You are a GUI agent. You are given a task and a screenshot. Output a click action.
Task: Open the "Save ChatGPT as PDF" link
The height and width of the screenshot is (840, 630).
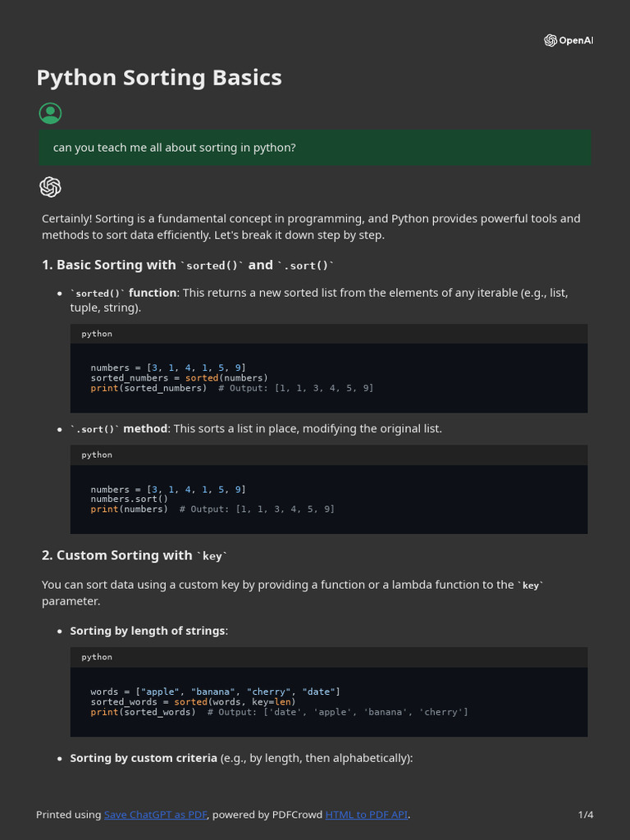tap(156, 815)
